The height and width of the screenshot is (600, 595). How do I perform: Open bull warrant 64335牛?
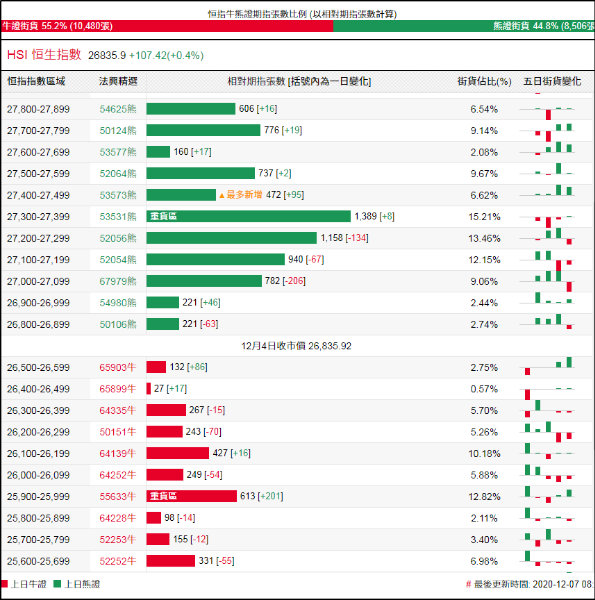click(x=117, y=410)
